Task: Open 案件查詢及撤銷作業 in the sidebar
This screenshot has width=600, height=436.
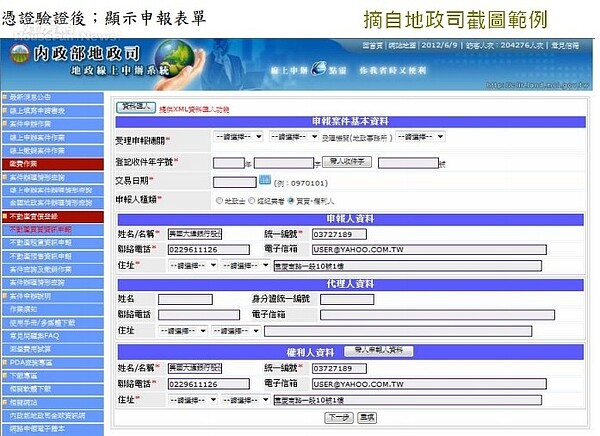Action: point(52,269)
